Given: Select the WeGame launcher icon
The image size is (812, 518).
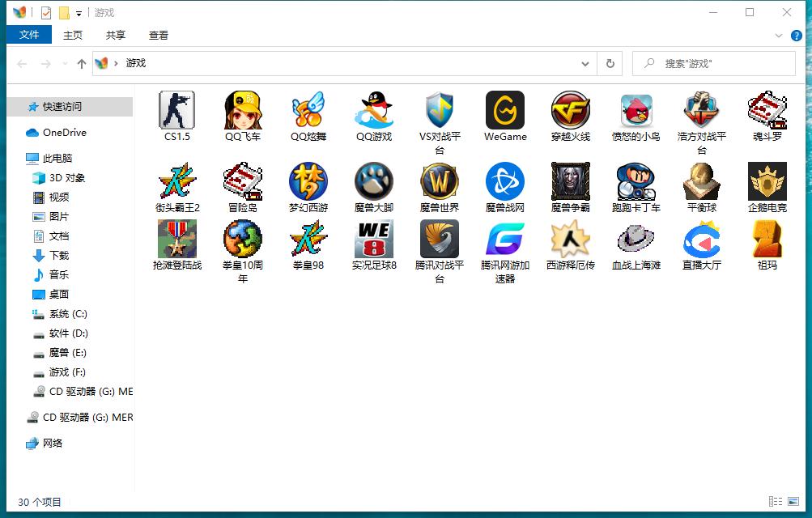Looking at the screenshot, I should 505,110.
